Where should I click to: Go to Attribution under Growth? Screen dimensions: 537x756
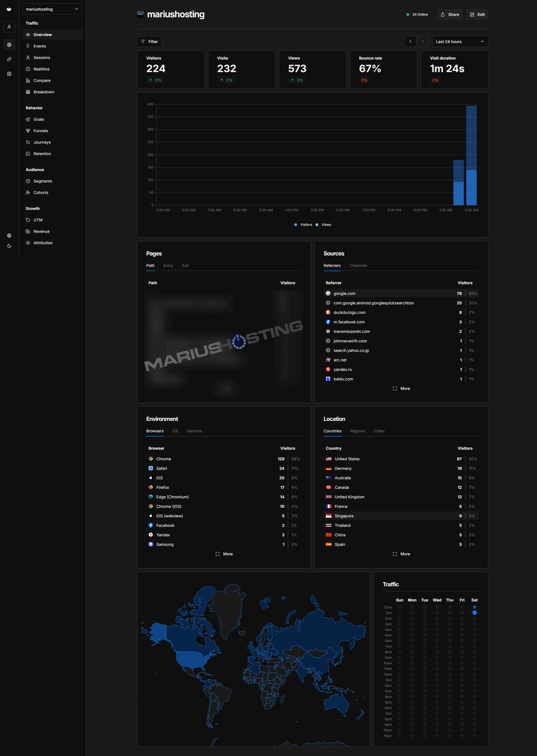click(43, 243)
